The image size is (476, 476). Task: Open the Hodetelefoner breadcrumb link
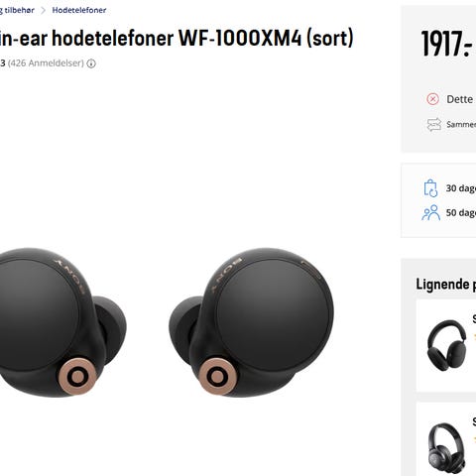tap(79, 10)
